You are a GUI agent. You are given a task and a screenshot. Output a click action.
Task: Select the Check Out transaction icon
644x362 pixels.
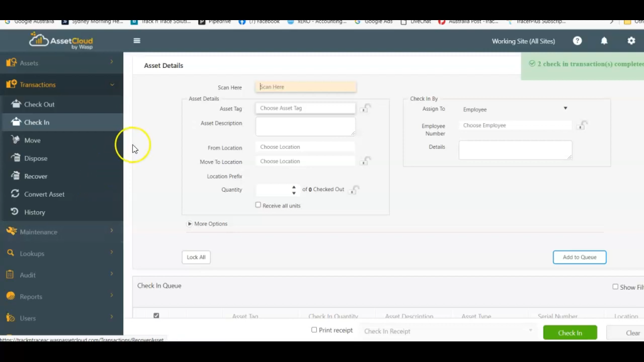(x=17, y=104)
